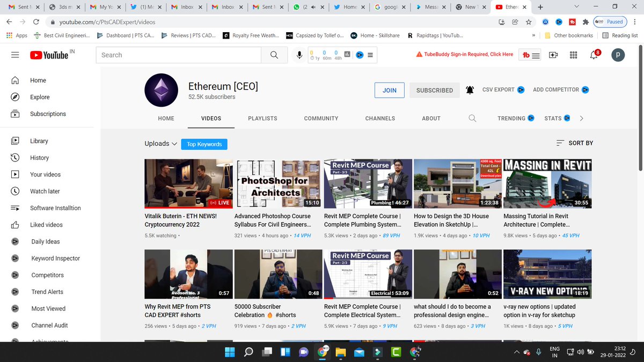Show hidden system tray icons
644x362 pixels.
[x=516, y=352]
